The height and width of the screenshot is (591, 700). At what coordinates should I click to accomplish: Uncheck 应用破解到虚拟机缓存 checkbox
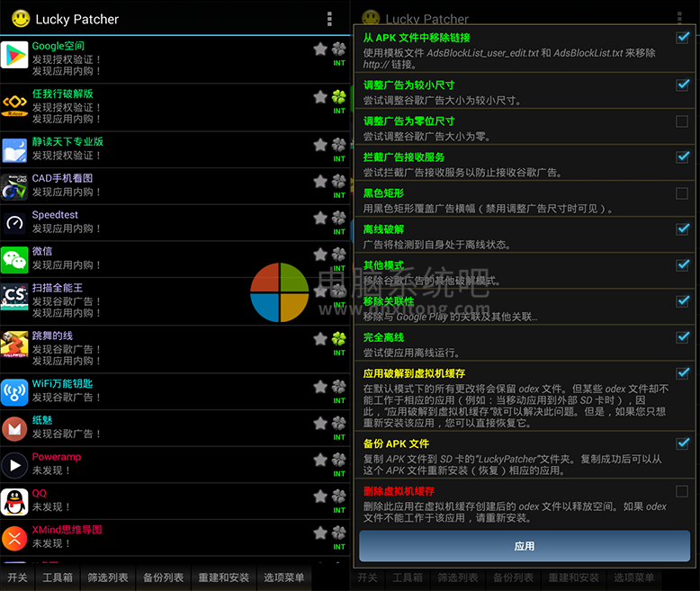tap(682, 373)
